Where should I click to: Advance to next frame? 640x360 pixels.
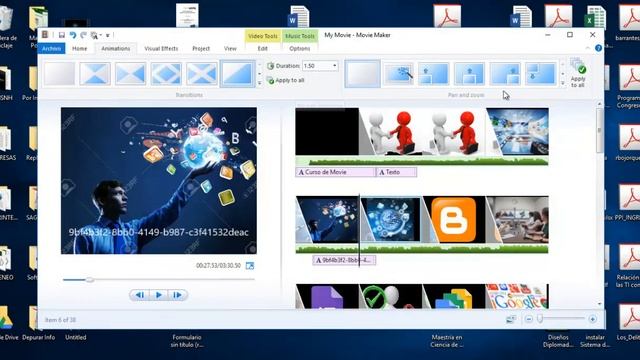[x=178, y=295]
